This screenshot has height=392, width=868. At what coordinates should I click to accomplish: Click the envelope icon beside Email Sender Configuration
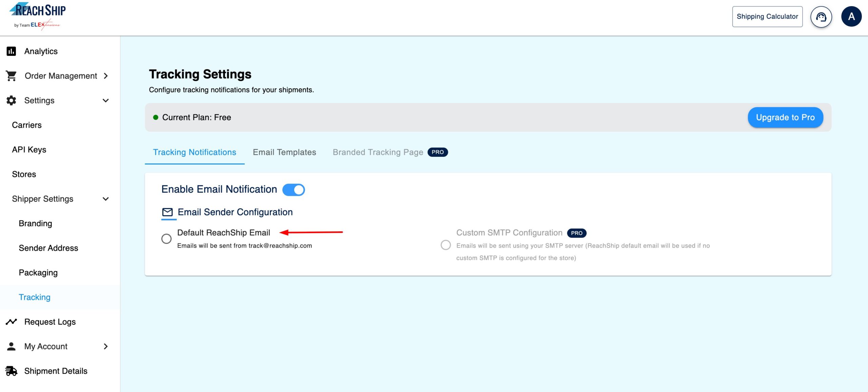[x=167, y=212]
